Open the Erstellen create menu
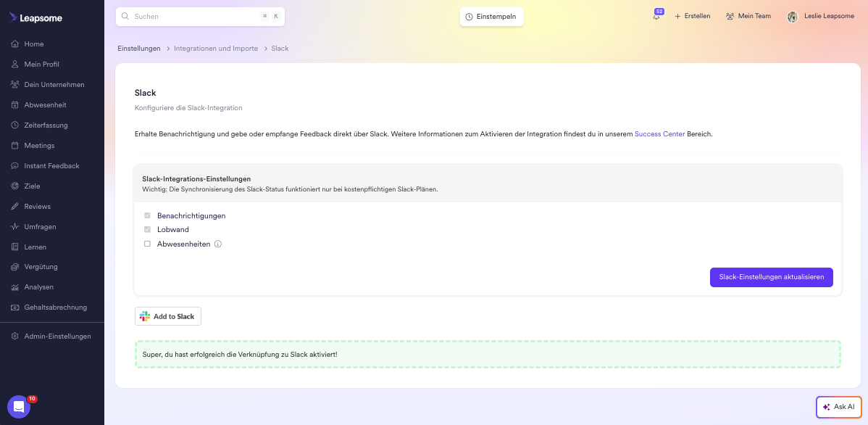This screenshot has height=425, width=868. tap(692, 16)
